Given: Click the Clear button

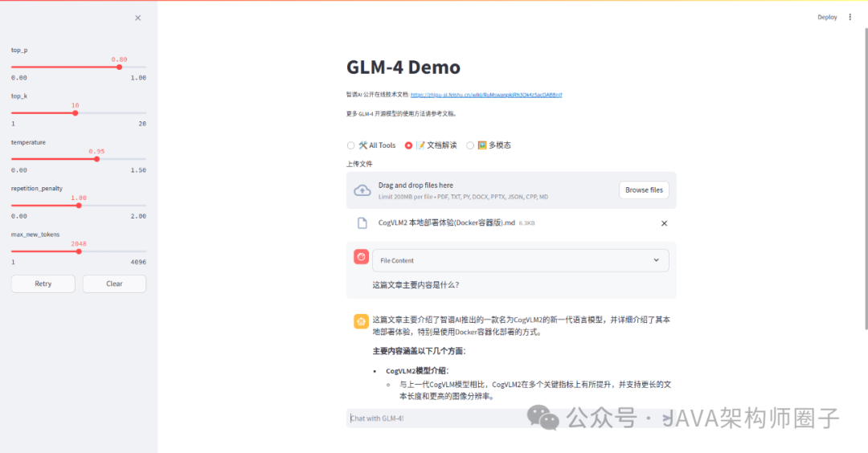Looking at the screenshot, I should pyautogui.click(x=114, y=284).
